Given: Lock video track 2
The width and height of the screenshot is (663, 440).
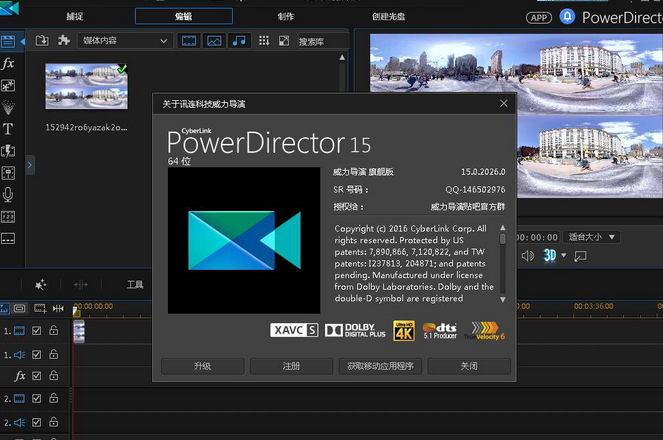Looking at the screenshot, I should click(x=53, y=397).
